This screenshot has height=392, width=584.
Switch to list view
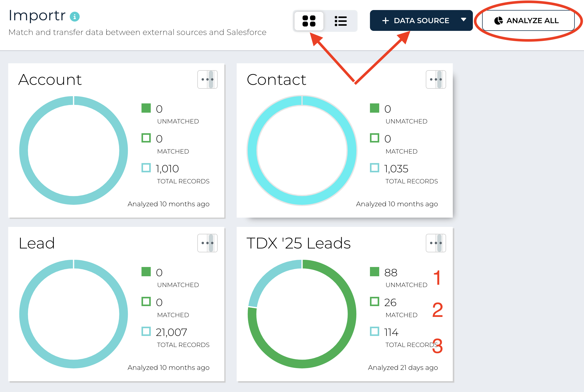(x=340, y=21)
